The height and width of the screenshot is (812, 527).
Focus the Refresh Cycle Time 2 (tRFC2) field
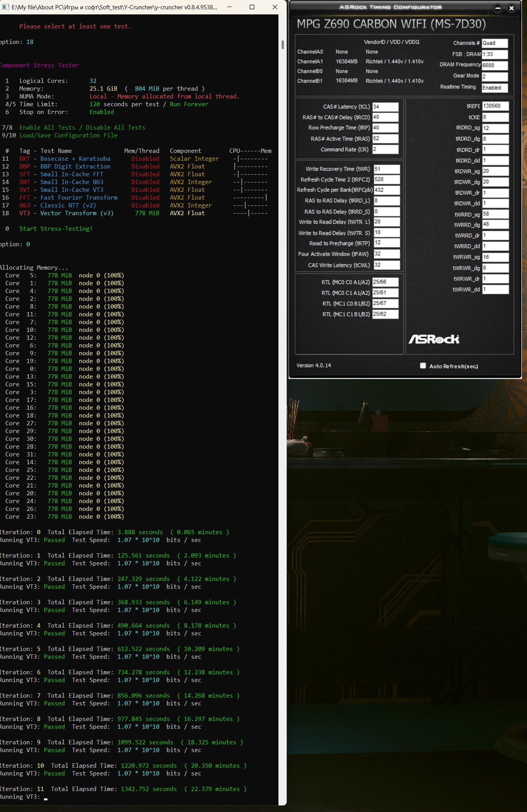click(x=387, y=179)
